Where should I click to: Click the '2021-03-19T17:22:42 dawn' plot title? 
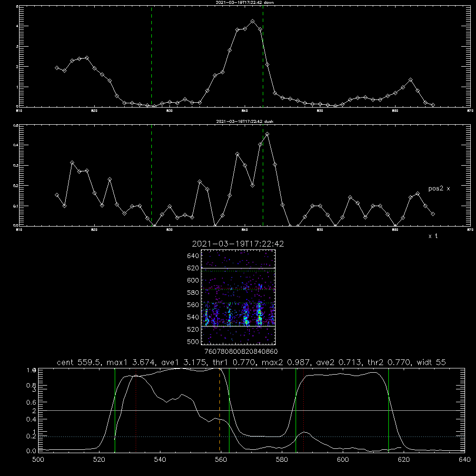[x=245, y=2]
